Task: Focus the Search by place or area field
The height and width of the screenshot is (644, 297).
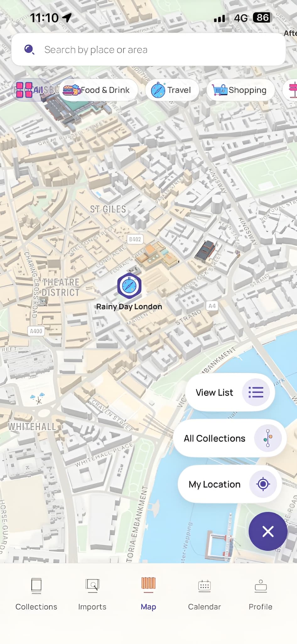Action: (148, 50)
